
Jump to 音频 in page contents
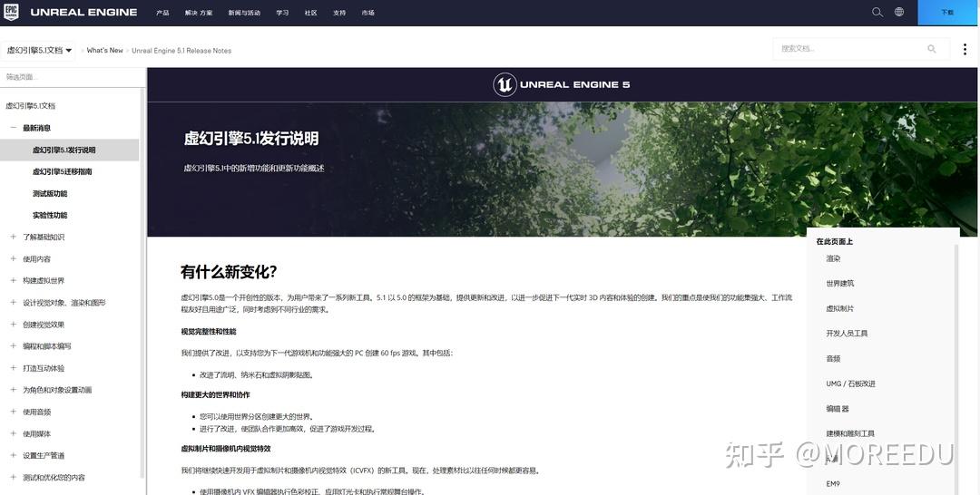click(x=833, y=359)
